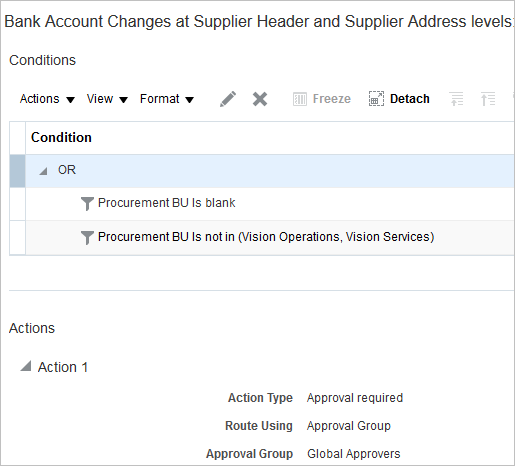Click the 'Global Approvers' value
This screenshot has height=466, width=515.
pos(354,454)
